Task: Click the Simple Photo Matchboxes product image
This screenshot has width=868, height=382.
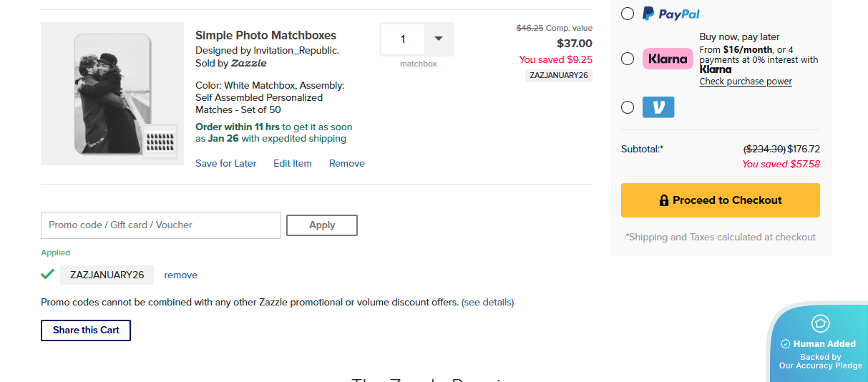Action: point(112,94)
